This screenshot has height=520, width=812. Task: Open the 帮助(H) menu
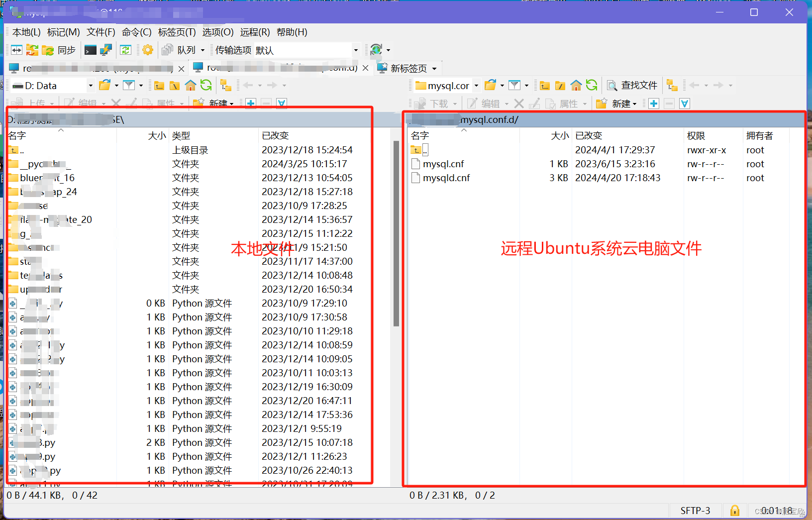point(292,32)
